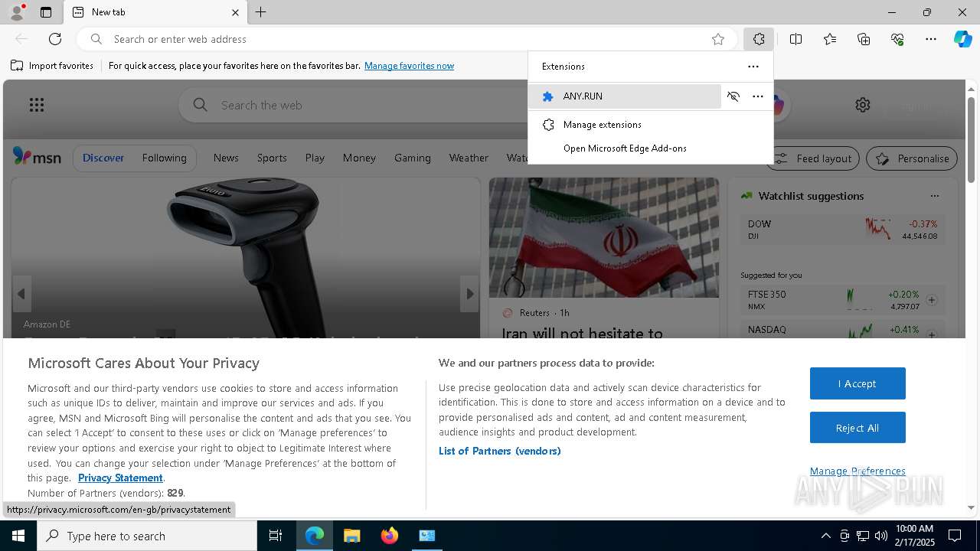Open more actions for ANY.RUN extension
The height and width of the screenshot is (551, 980).
[758, 96]
